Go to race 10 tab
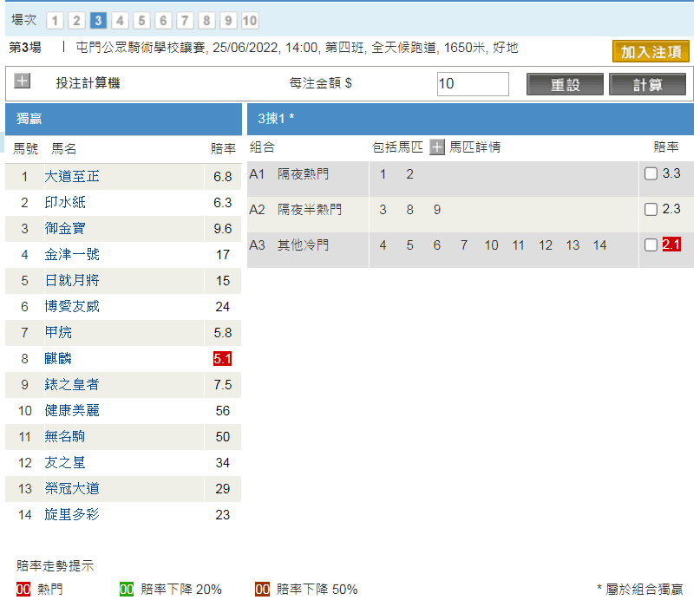 (x=250, y=21)
